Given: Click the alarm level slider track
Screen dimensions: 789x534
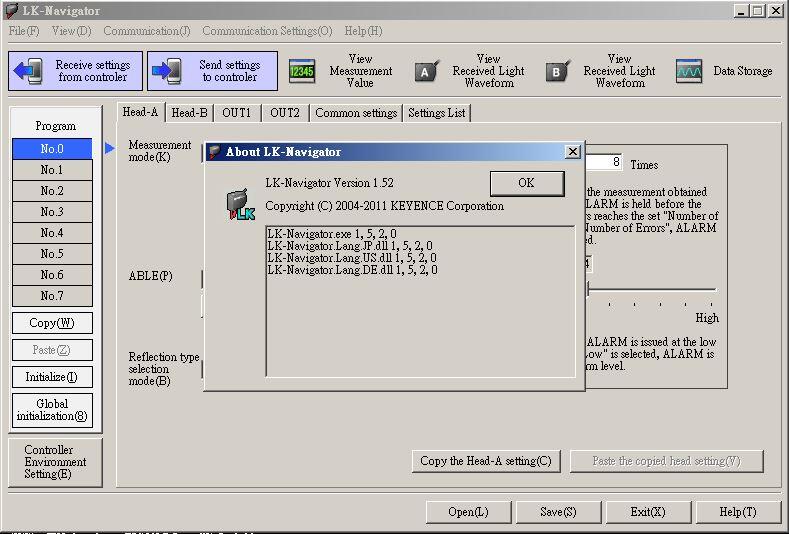Looking at the screenshot, I should click(651, 290).
